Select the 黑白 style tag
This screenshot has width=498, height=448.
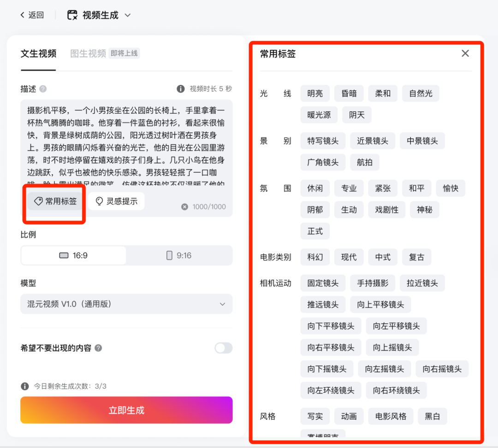click(x=433, y=416)
